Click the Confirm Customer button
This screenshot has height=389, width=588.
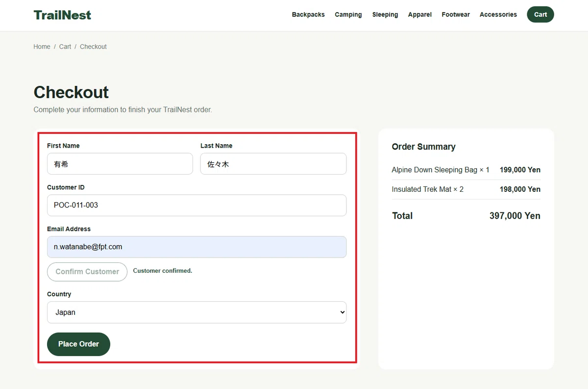click(x=87, y=272)
